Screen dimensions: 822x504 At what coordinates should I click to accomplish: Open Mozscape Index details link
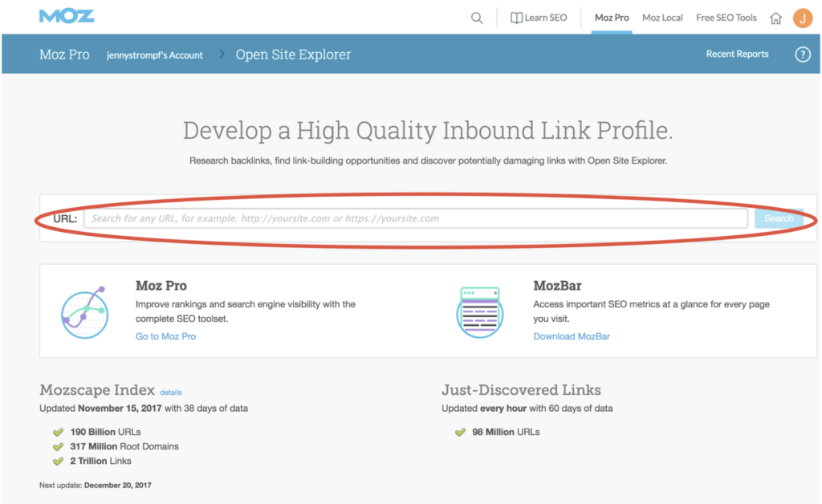(x=171, y=392)
